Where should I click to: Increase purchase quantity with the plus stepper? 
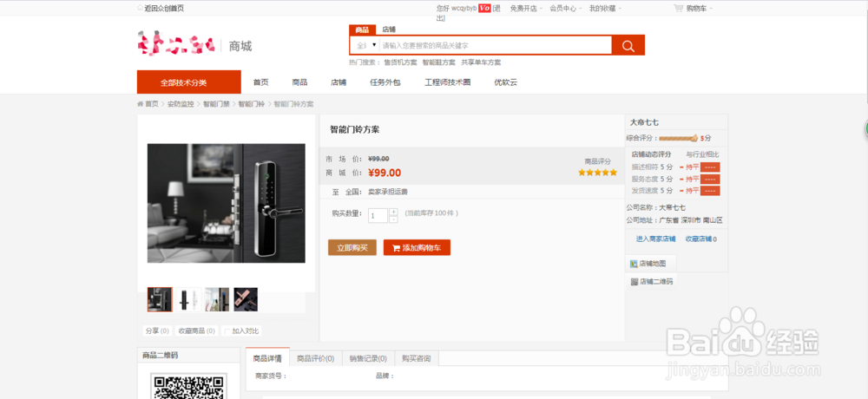click(393, 212)
